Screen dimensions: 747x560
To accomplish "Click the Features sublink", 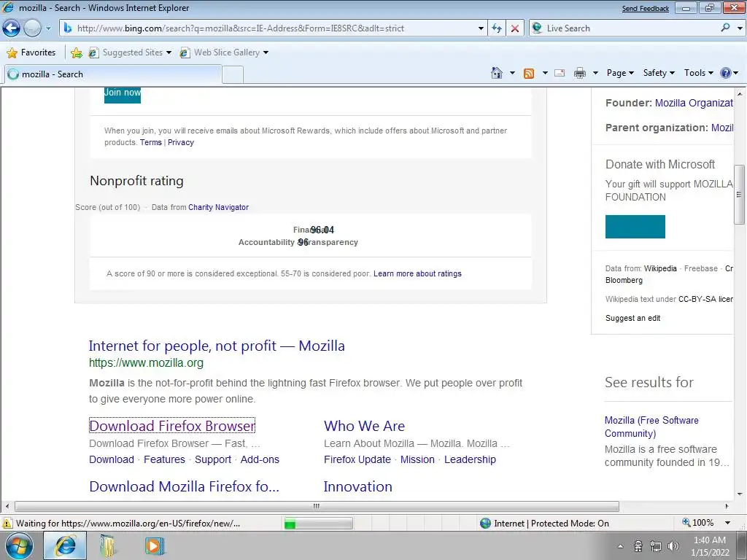I will coord(164,459).
